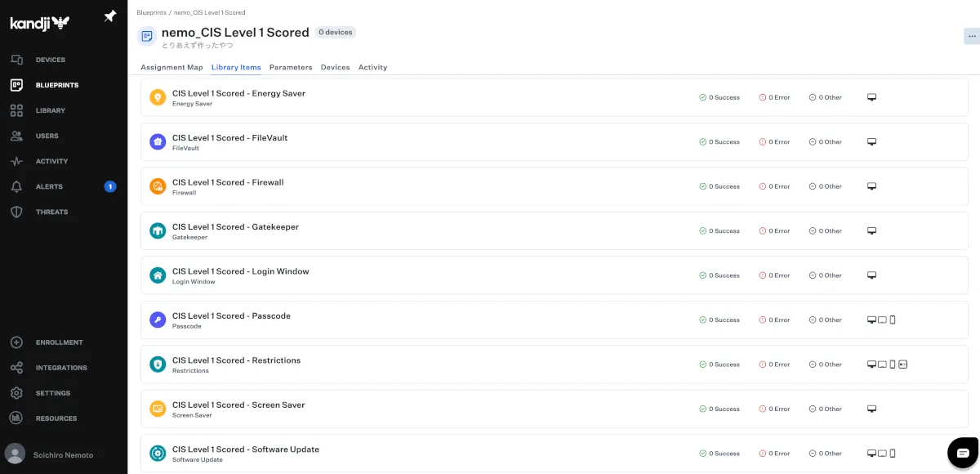Viewport: 980px width, 474px height.
Task: Switch to the Assignment Map tab
Action: click(171, 67)
